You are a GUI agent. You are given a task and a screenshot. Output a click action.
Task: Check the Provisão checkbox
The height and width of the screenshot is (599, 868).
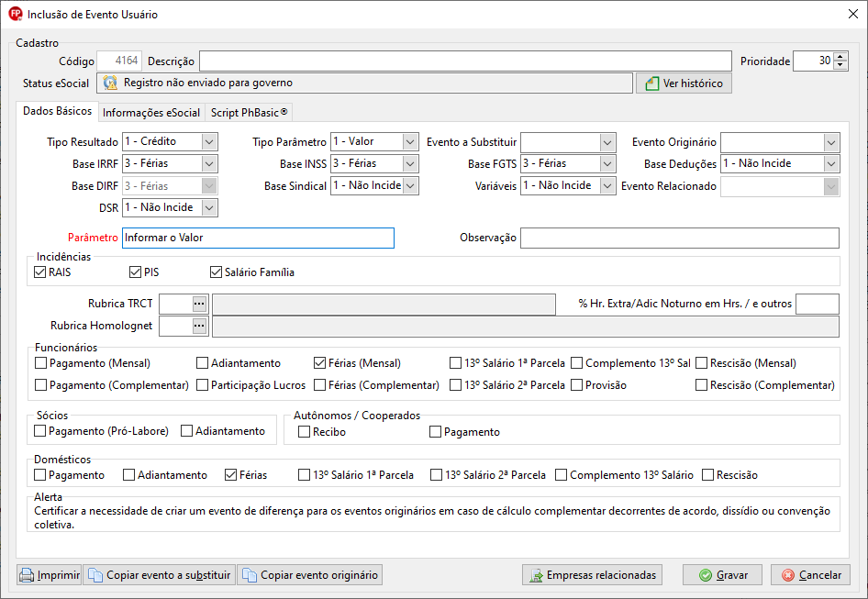coord(577,384)
